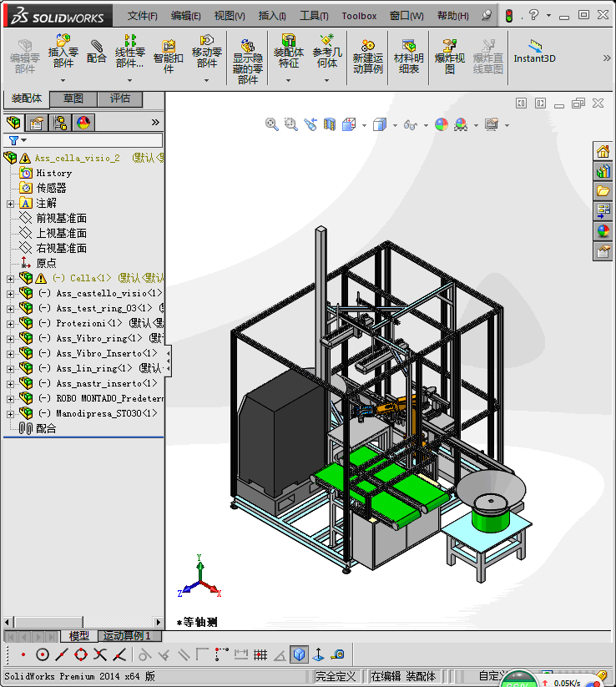Viewport: 616px width, 687px height.
Task: Select 前视基准面 plane in tree
Action: (61, 218)
